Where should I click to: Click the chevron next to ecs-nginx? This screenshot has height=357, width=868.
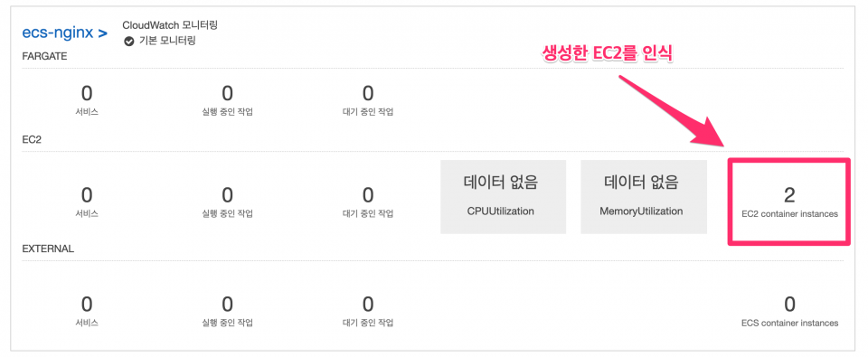click(102, 33)
